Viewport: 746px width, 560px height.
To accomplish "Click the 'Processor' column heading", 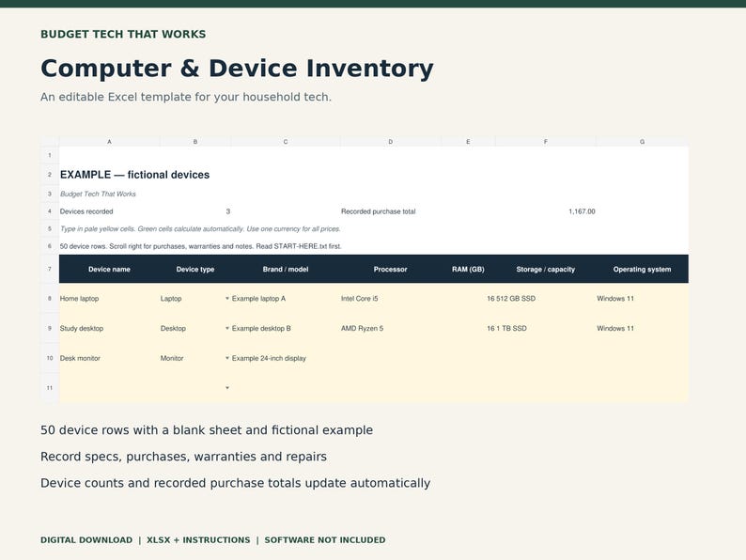I will click(x=391, y=270).
